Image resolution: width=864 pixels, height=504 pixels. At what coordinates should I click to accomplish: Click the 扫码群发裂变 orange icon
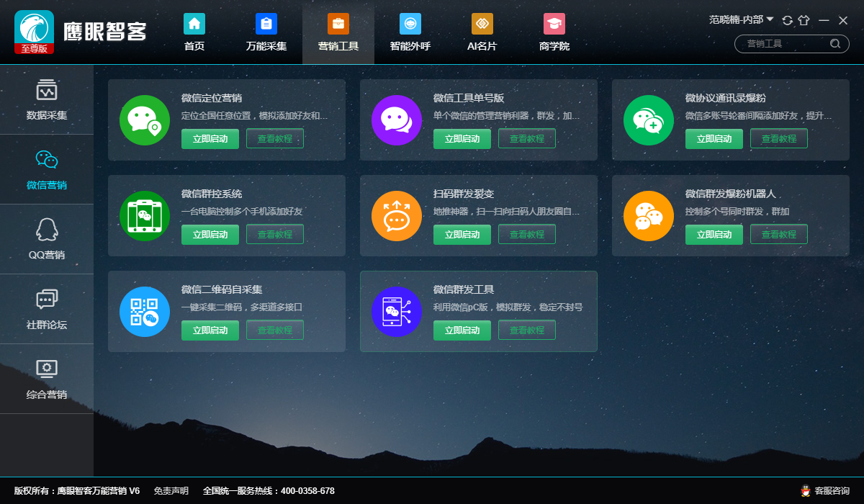[397, 215]
